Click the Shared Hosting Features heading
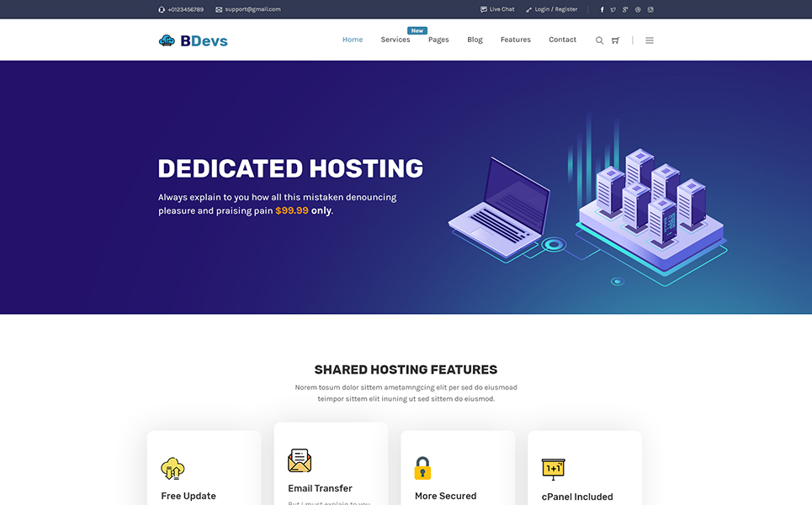Image resolution: width=812 pixels, height=505 pixels. [406, 369]
